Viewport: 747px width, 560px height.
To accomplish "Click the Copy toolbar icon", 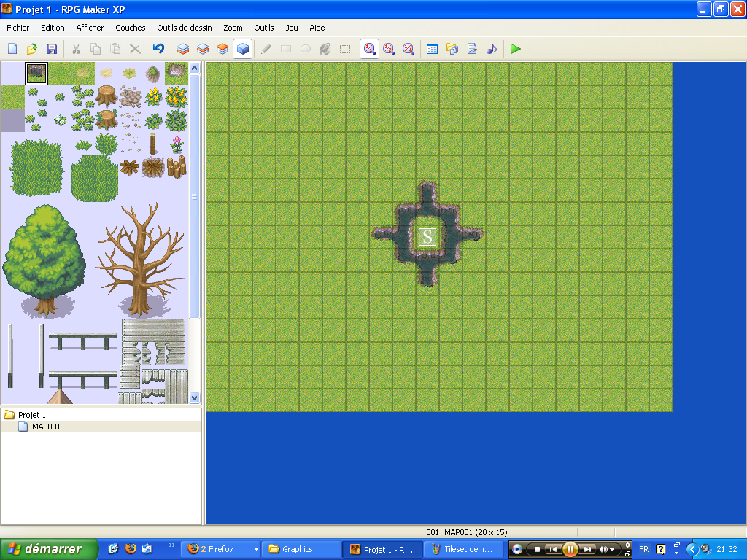I will click(96, 49).
